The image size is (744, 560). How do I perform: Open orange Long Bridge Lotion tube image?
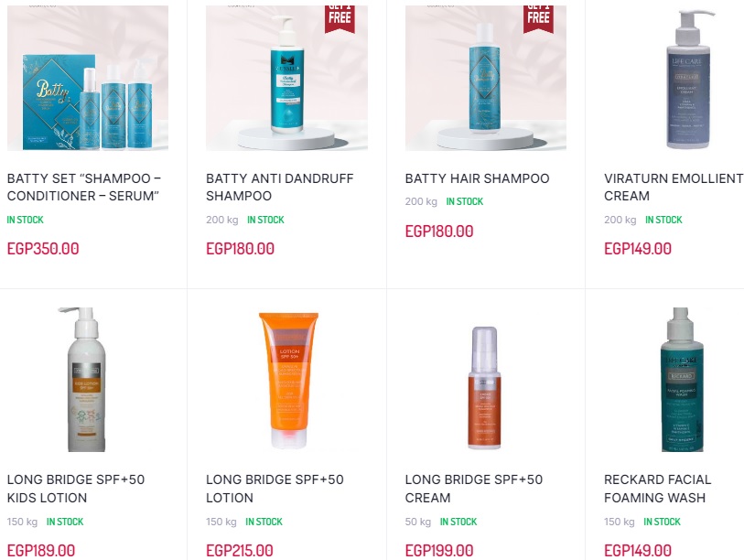(x=286, y=380)
